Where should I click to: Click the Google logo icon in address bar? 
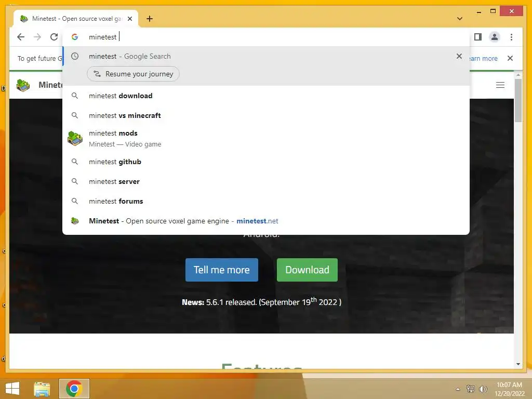pyautogui.click(x=75, y=37)
